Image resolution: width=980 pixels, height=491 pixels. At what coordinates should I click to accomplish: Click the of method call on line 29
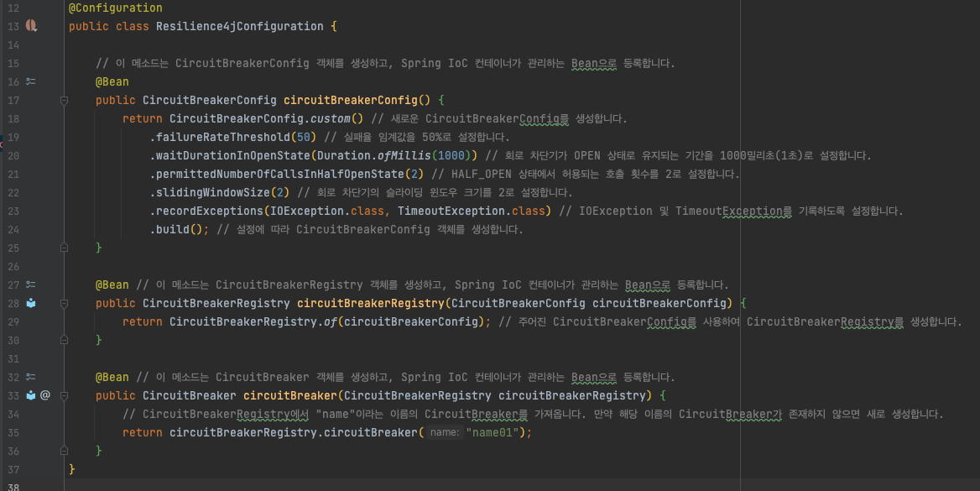point(330,322)
